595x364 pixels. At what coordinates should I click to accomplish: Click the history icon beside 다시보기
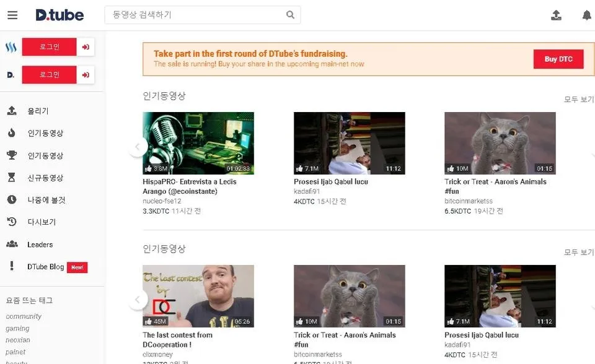[x=12, y=222]
